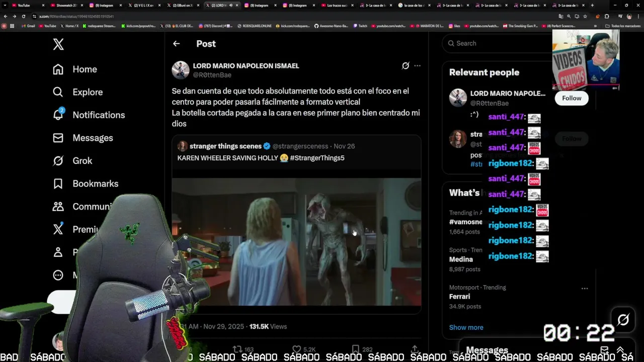Click the browser back arrow
The height and width of the screenshot is (362, 644).
6,16
